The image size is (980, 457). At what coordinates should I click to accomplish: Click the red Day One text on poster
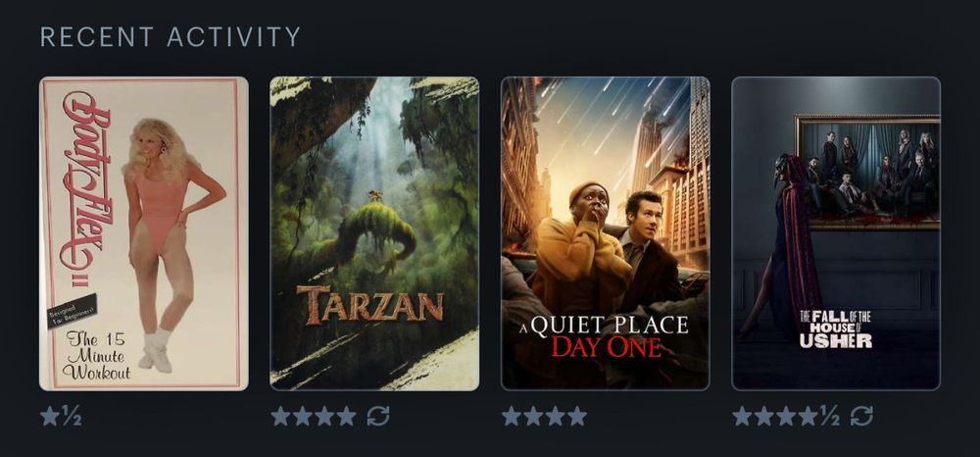point(606,347)
